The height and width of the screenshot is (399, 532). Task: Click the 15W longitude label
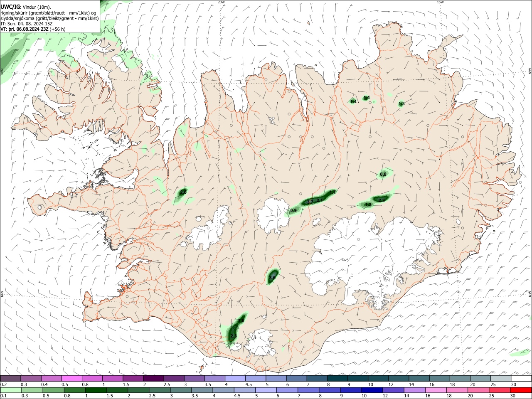[440, 2]
